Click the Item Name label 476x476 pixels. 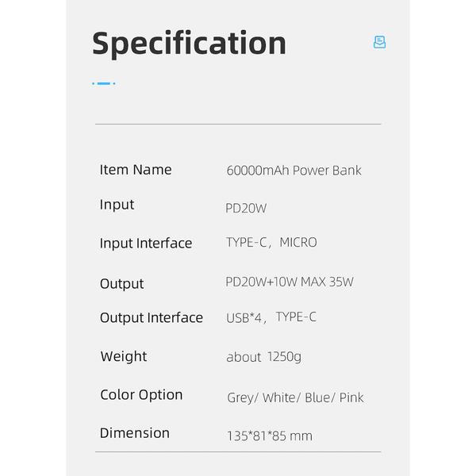point(136,170)
